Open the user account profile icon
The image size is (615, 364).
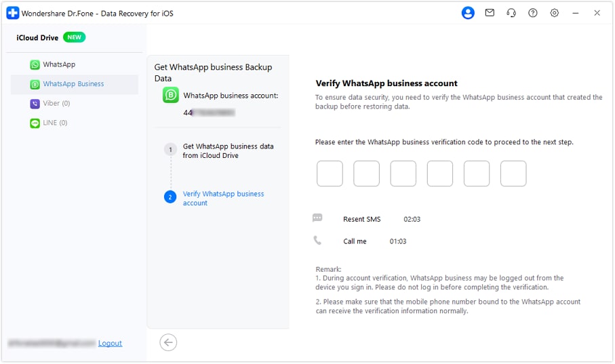(468, 13)
